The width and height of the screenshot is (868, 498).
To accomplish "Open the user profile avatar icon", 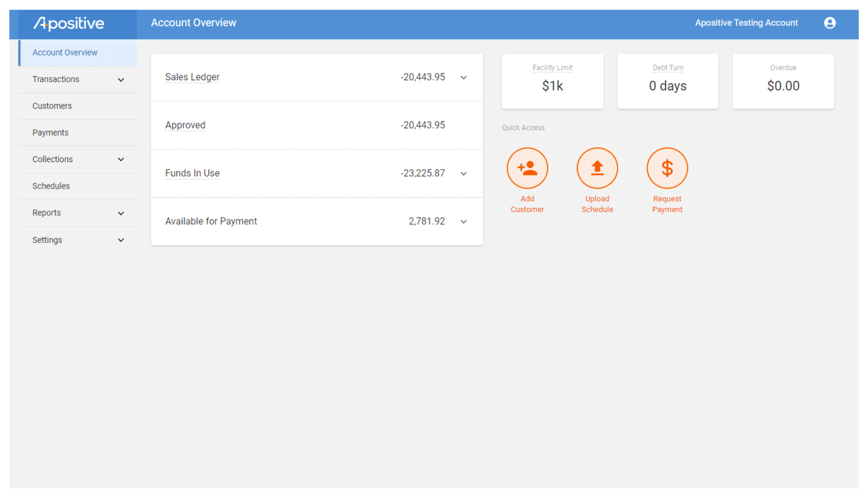I will coord(829,23).
